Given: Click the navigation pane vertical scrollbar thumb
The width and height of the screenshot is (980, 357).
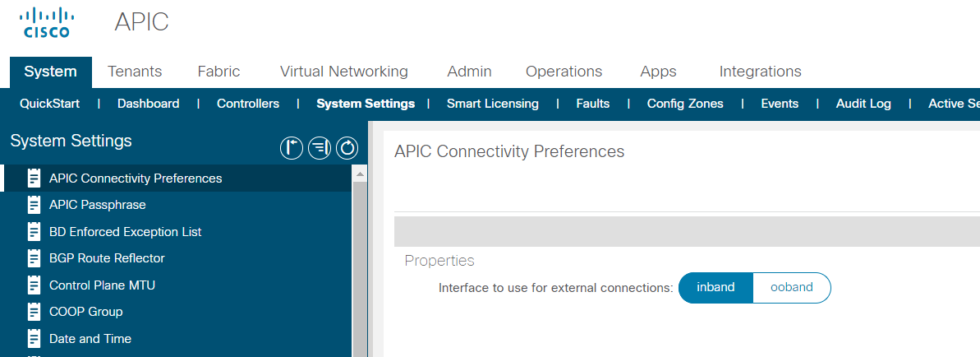Looking at the screenshot, I should [359, 269].
